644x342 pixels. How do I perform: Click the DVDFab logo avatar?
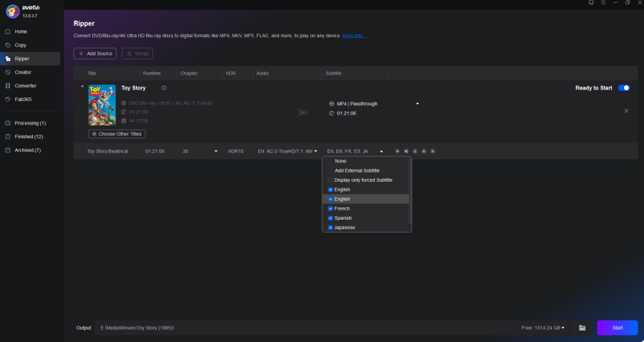(13, 11)
